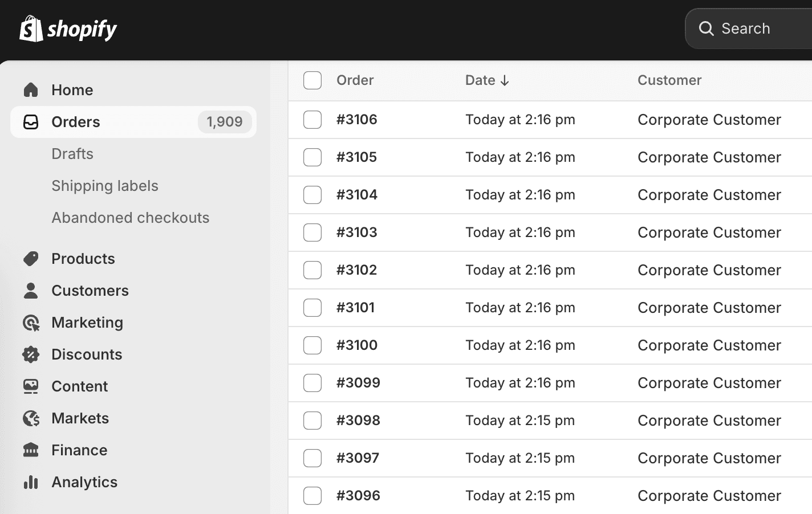The image size is (812, 514).
Task: Click the Discounts badge icon
Action: (x=31, y=354)
